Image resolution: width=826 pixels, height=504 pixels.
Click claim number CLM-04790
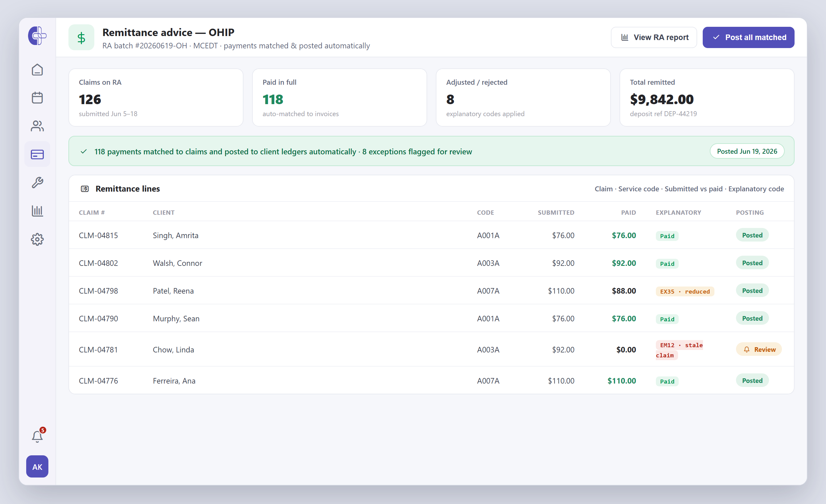coord(99,319)
